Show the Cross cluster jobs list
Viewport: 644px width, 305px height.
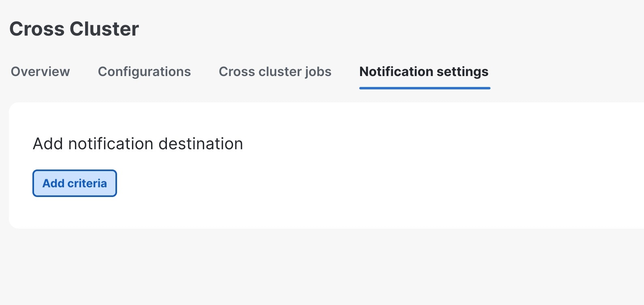coord(275,72)
